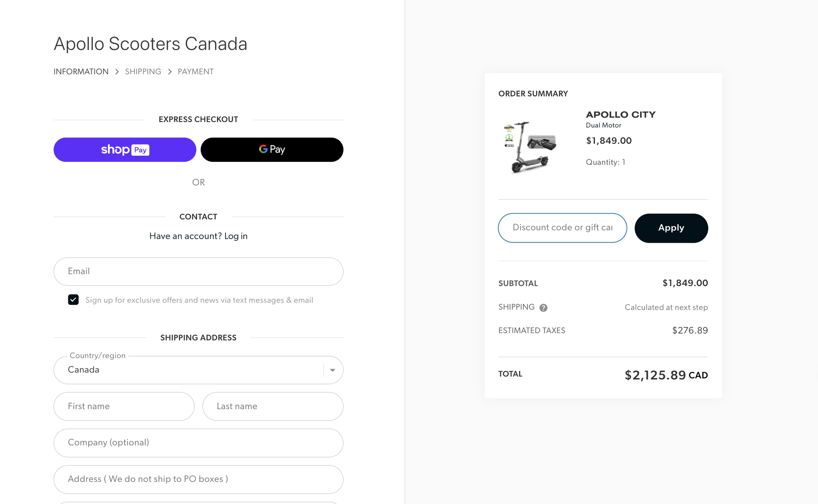Open the Country/region dropdown arrow
Image resolution: width=818 pixels, height=504 pixels.
click(x=333, y=370)
